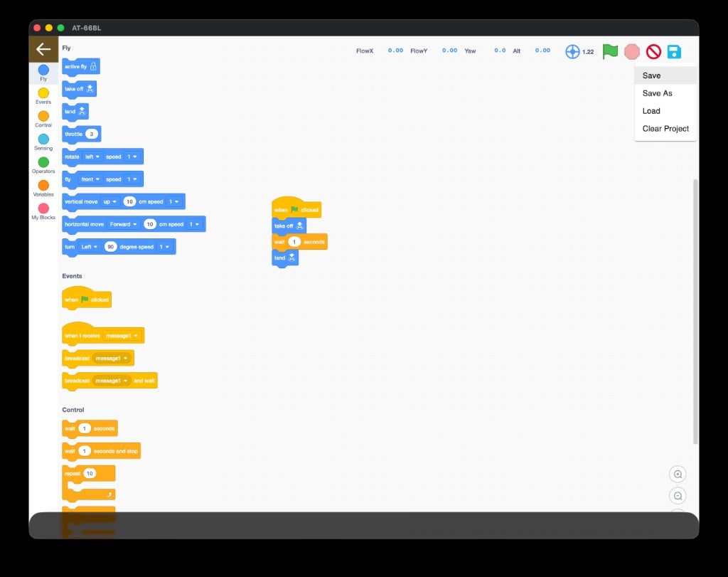
Task: Open message1 dropdown in broadcast block
Action: coord(112,358)
